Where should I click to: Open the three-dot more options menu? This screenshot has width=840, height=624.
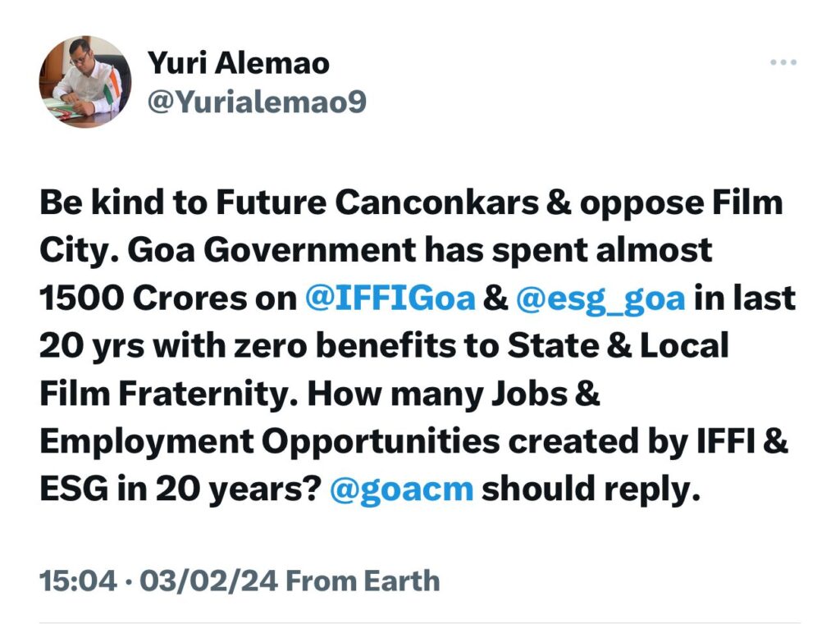pyautogui.click(x=783, y=62)
